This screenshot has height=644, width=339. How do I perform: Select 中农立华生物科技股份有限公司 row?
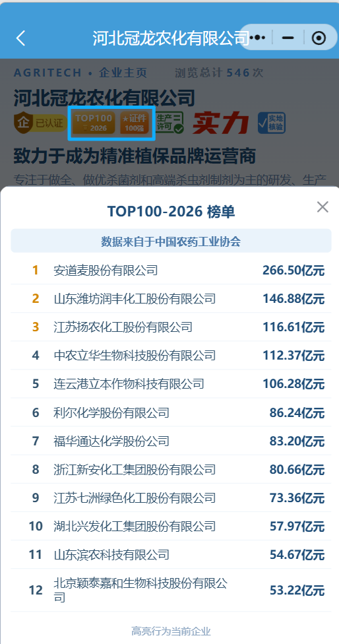point(171,355)
